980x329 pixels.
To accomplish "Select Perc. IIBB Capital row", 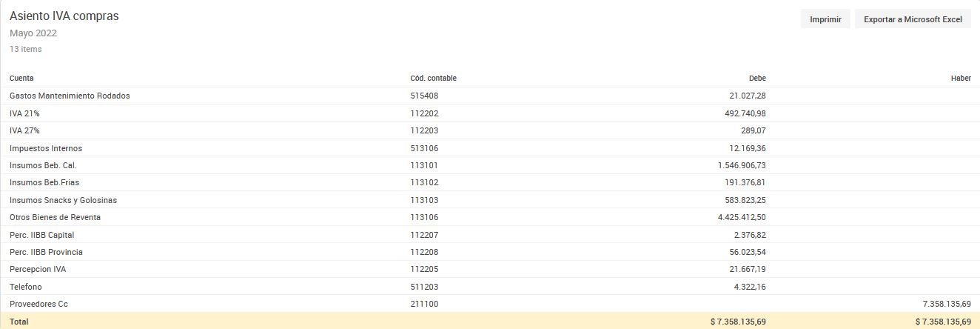I will coord(490,235).
